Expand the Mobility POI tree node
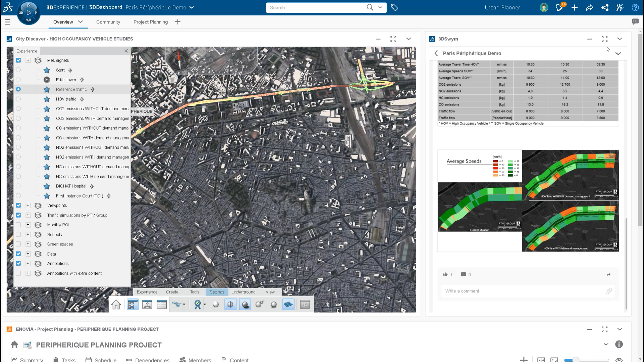 click(28, 225)
